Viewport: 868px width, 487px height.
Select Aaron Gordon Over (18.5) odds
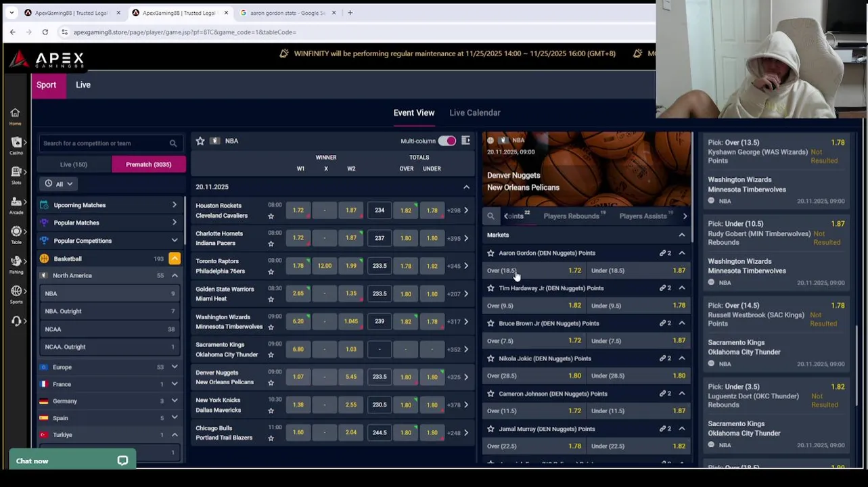coord(534,271)
